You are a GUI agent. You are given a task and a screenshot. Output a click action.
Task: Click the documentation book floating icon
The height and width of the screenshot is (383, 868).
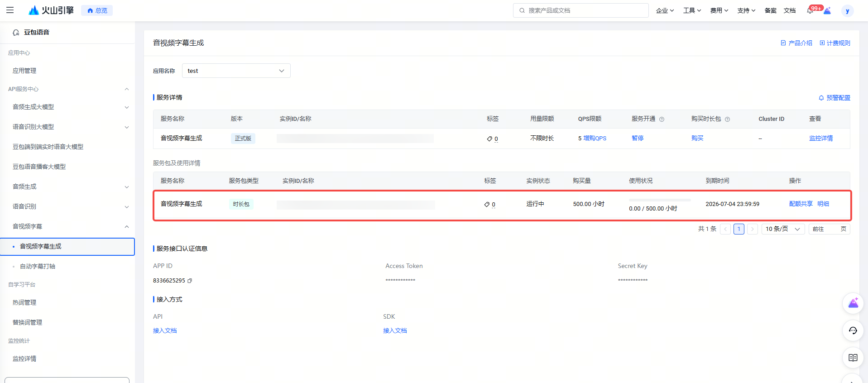(x=853, y=358)
